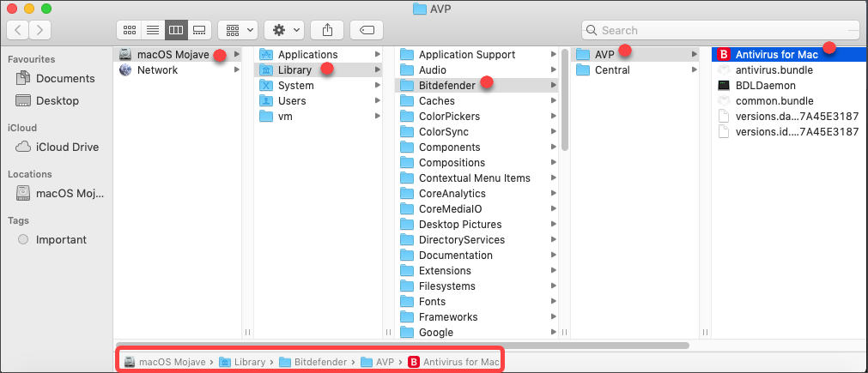This screenshot has height=373, width=868.
Task: Select Network in first column
Action: [x=178, y=69]
